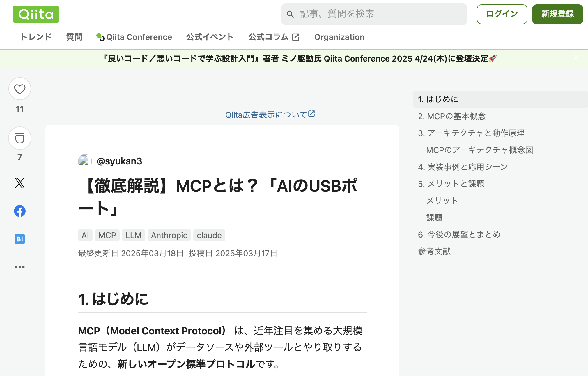Click the author avatar image
The height and width of the screenshot is (376, 588).
[85, 161]
